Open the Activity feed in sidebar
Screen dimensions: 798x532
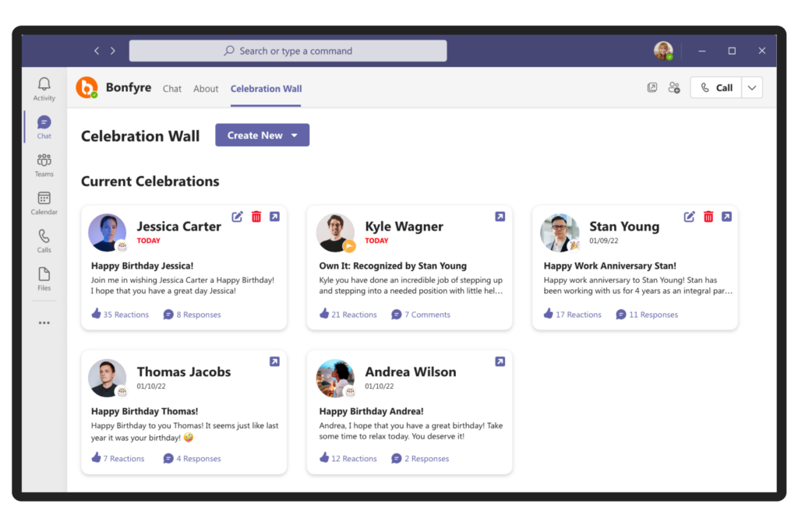tap(44, 89)
